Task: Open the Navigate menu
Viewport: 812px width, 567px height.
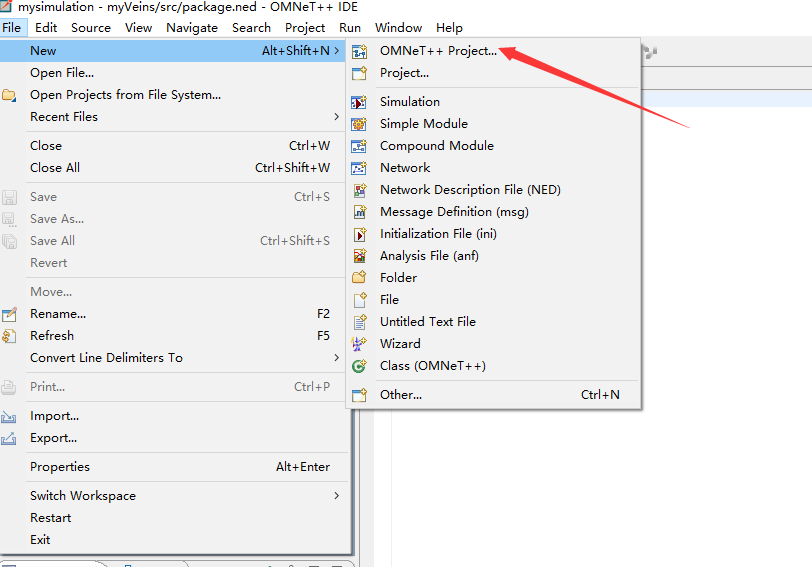Action: (192, 28)
